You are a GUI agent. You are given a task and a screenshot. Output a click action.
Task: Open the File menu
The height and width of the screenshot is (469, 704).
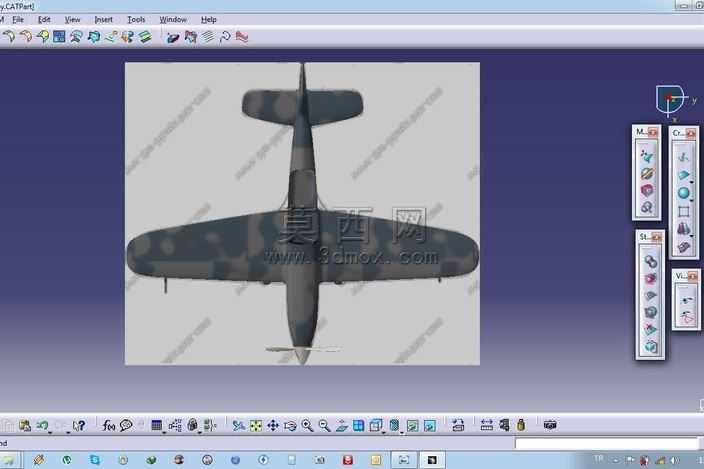(18, 20)
